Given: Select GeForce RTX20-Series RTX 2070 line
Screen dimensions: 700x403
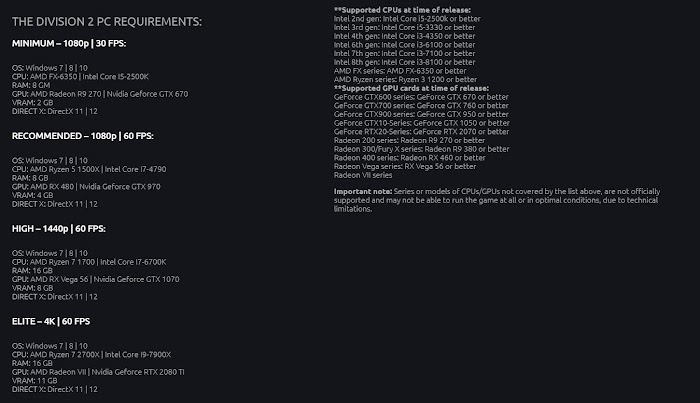Looking at the screenshot, I should [421, 132].
